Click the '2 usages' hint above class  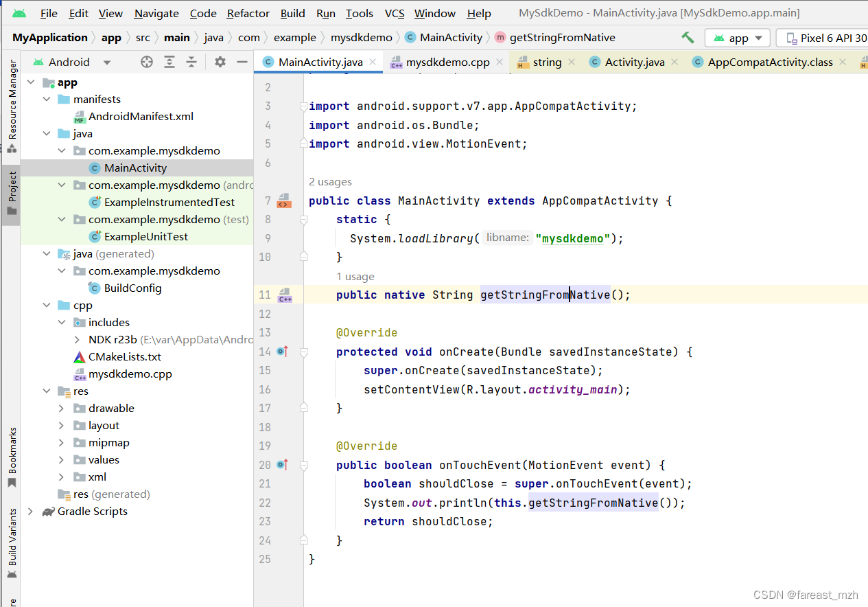330,182
